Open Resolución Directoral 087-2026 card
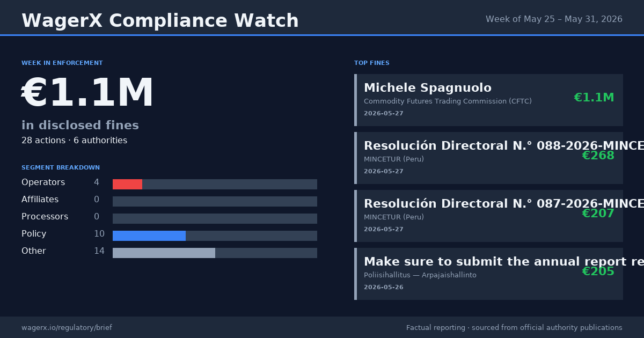Screen dimensions: 644x338 pos(488,216)
